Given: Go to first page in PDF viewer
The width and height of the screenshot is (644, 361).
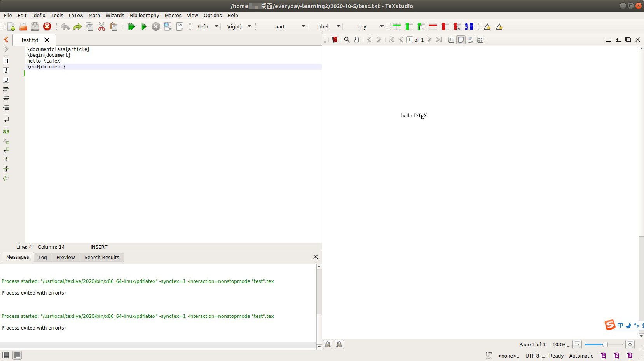Looking at the screenshot, I should pyautogui.click(x=391, y=40).
